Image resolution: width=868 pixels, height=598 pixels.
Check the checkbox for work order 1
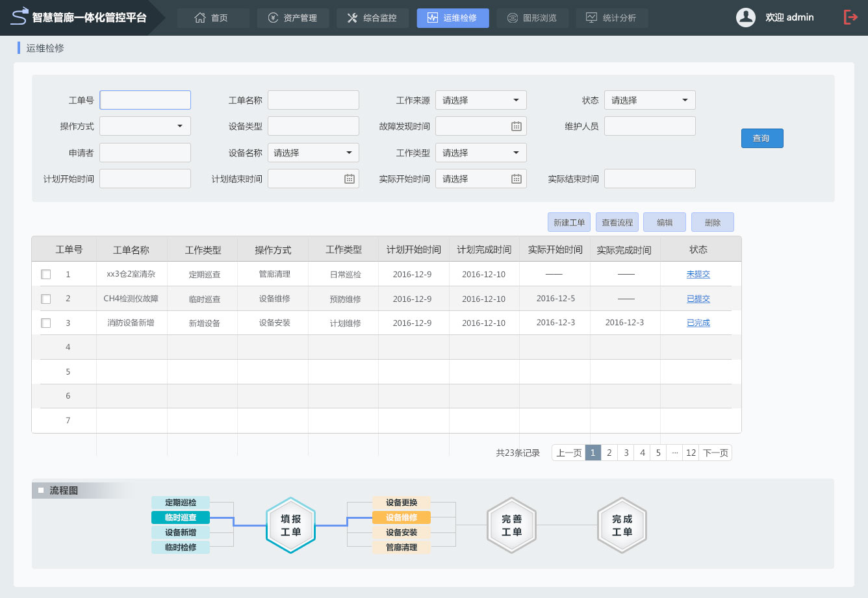pyautogui.click(x=46, y=275)
